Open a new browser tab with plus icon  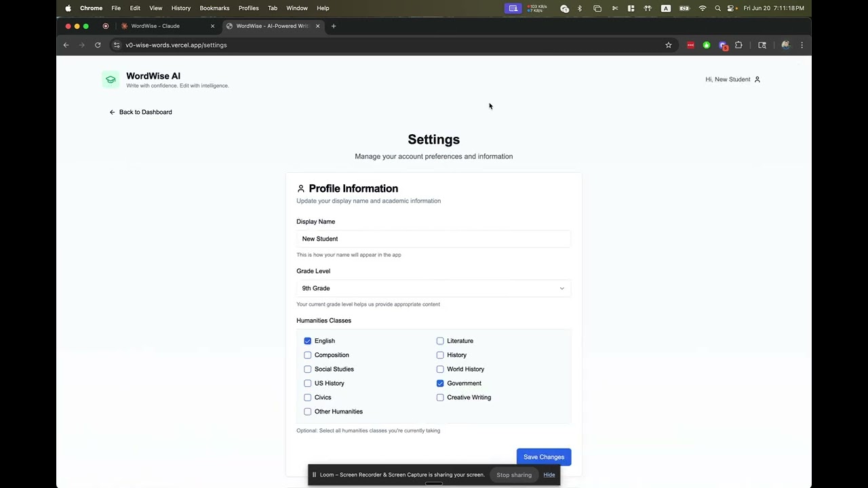coord(333,26)
